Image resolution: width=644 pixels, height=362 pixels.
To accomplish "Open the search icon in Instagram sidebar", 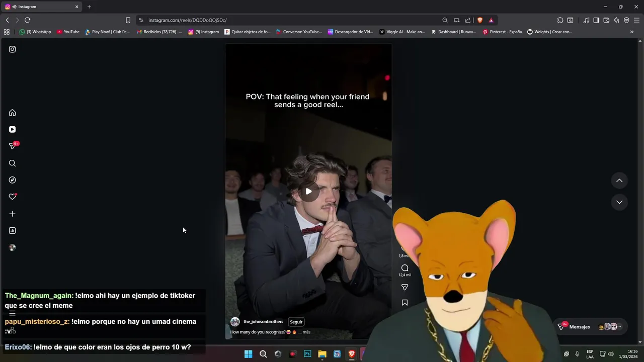I will (x=12, y=163).
